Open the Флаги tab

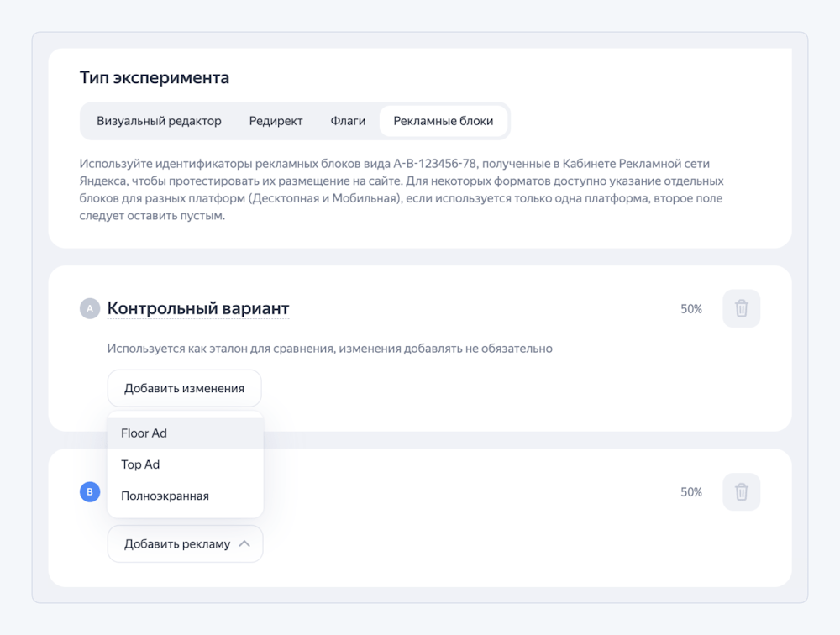[x=348, y=121]
